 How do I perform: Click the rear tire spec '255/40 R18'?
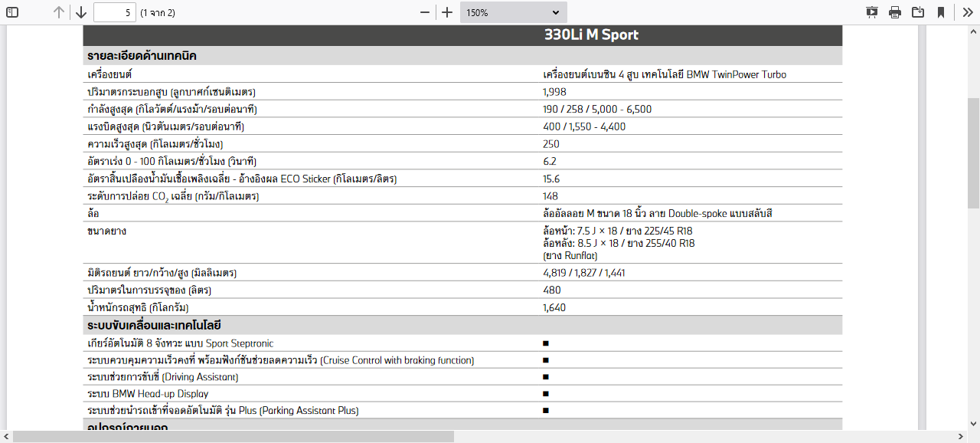click(x=670, y=243)
